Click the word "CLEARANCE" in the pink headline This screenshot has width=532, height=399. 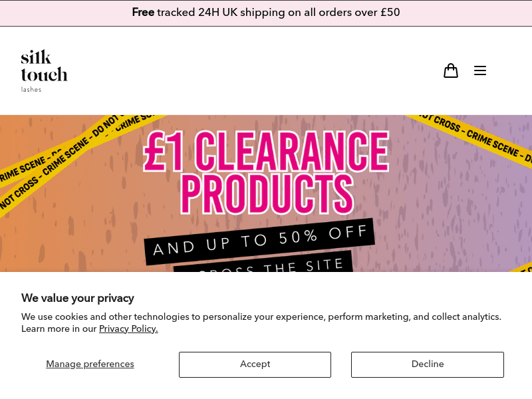[x=293, y=151]
